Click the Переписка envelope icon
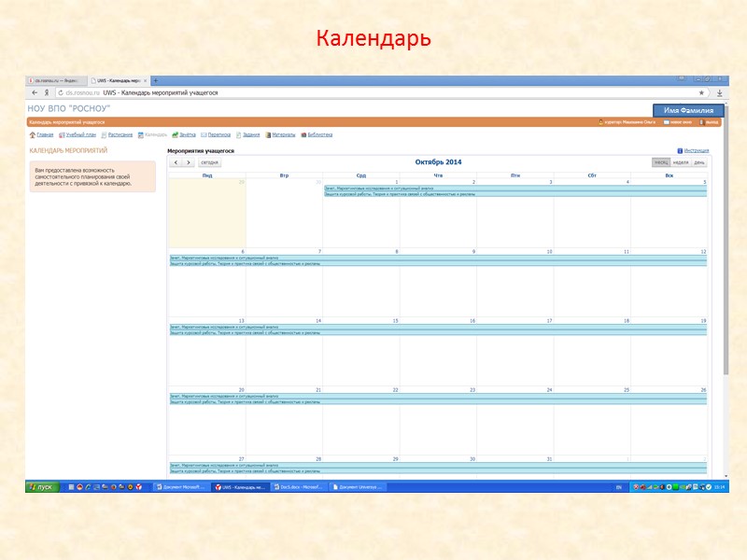Screen dimensions: 747x560 [204, 134]
